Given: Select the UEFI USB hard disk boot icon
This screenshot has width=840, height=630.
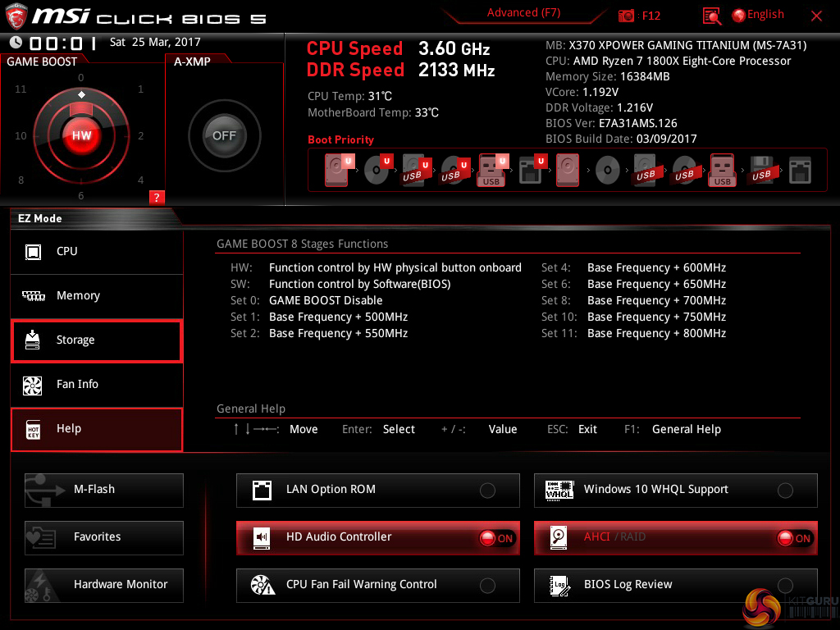Looking at the screenshot, I should point(417,171).
